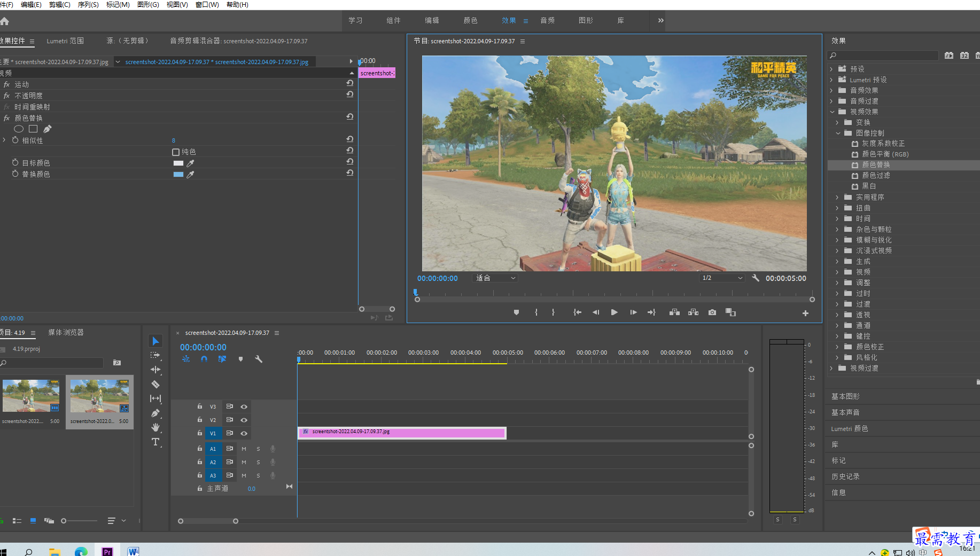Viewport: 980px width, 556px height.
Task: Click the effects panel search field
Action: pos(883,56)
